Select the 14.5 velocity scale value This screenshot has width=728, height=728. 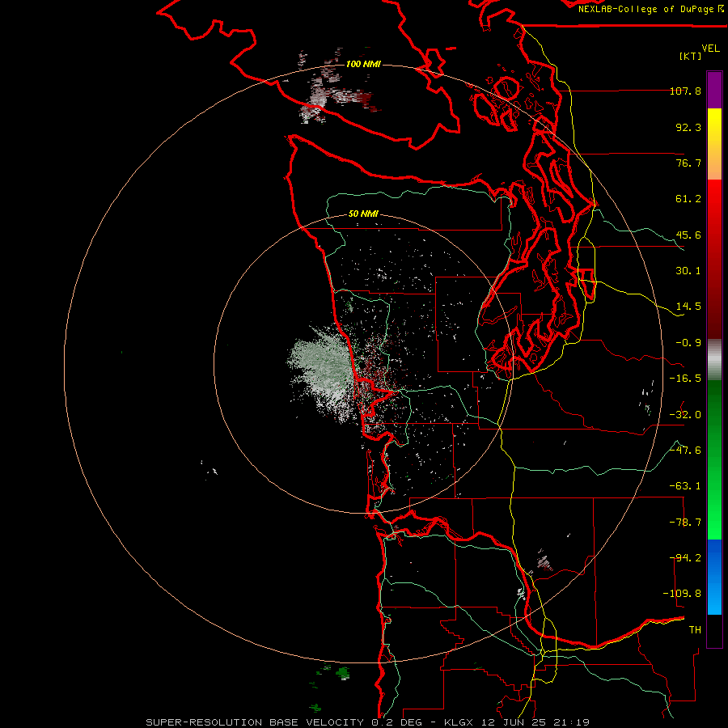point(688,307)
